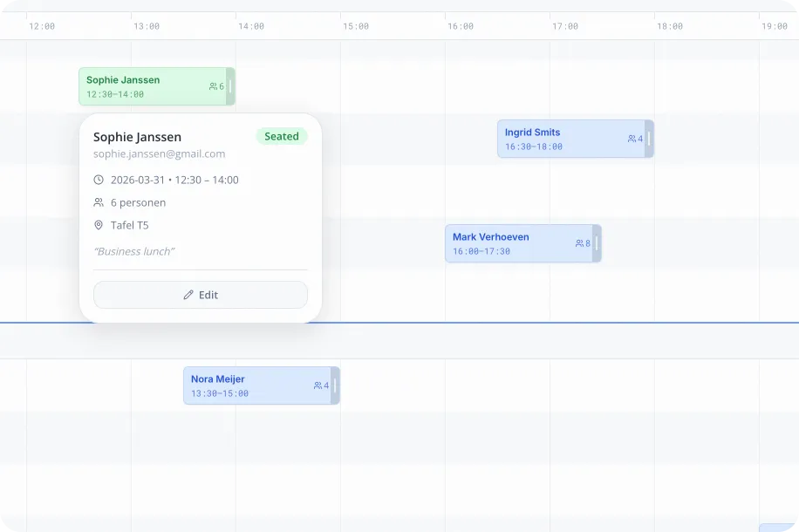Select the Mark Verhoeven reservation block
The image size is (799, 532).
(x=506, y=243)
